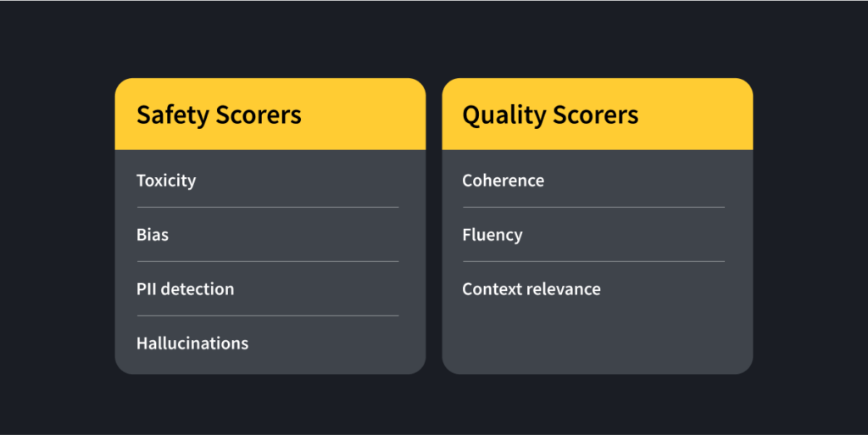868x435 pixels.
Task: Click the divider between Bias and PII detection
Action: [x=267, y=261]
